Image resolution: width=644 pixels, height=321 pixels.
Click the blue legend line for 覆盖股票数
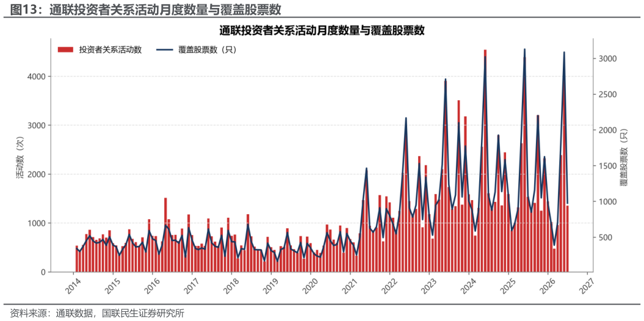pyautogui.click(x=164, y=49)
